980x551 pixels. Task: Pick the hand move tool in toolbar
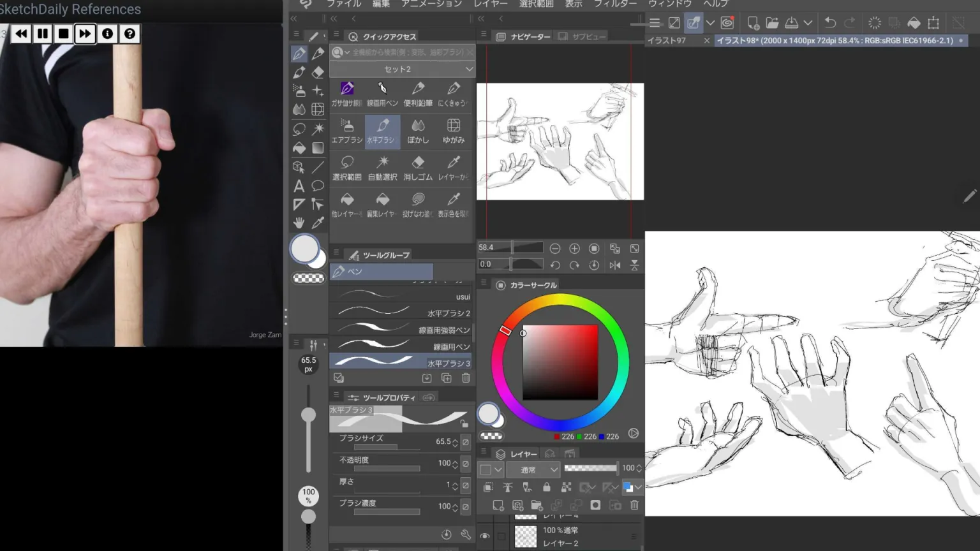pos(299,223)
